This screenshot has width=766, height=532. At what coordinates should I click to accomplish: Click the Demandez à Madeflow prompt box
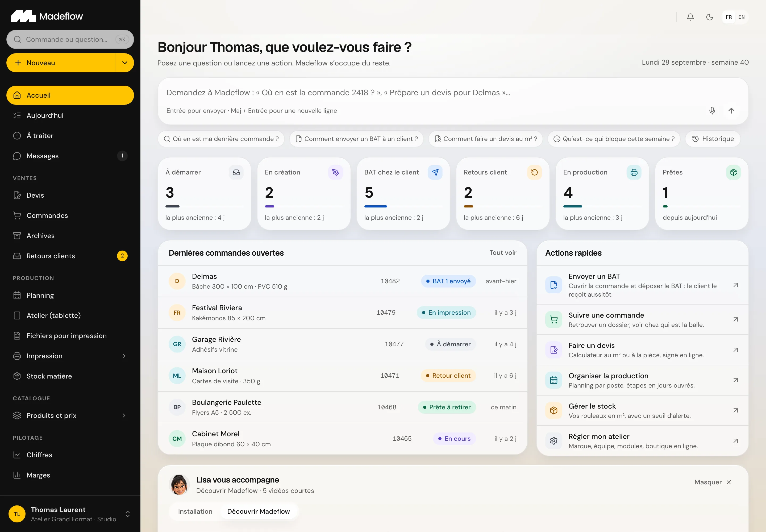coord(453,101)
